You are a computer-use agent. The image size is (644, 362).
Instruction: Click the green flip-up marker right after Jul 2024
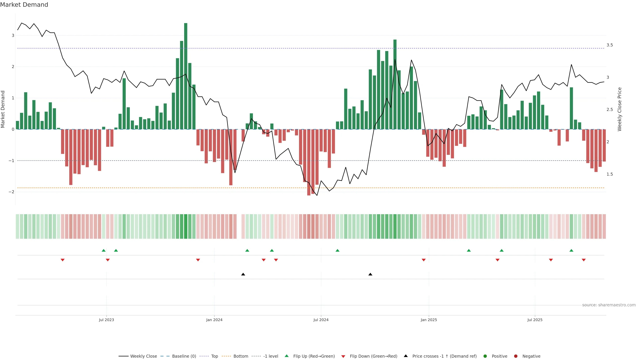[x=337, y=250]
